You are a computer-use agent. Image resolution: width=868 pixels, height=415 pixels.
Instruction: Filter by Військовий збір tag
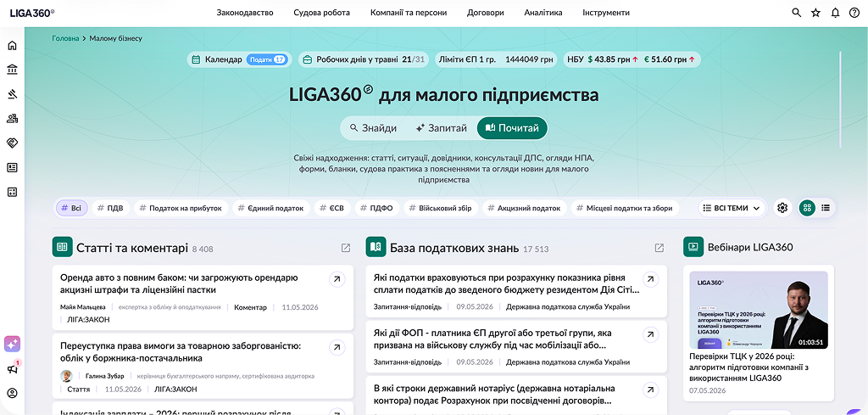click(x=441, y=208)
